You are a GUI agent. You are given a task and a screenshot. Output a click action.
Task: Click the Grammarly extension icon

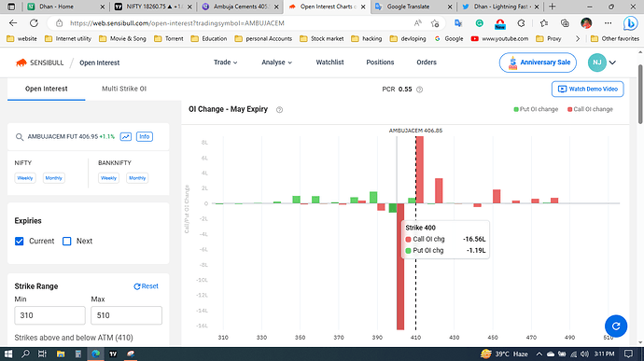[480, 23]
